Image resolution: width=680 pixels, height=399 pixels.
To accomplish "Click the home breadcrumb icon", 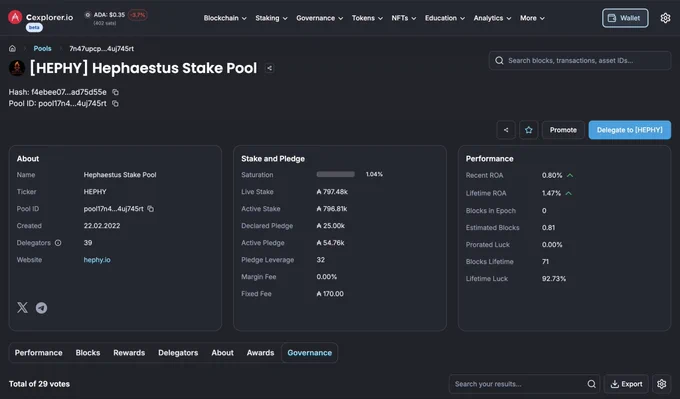I will click(13, 49).
